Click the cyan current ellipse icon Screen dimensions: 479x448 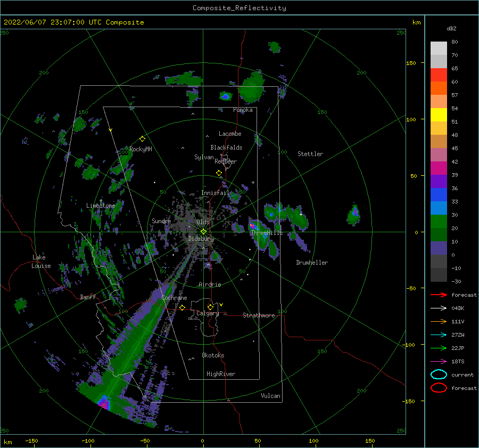pyautogui.click(x=439, y=374)
